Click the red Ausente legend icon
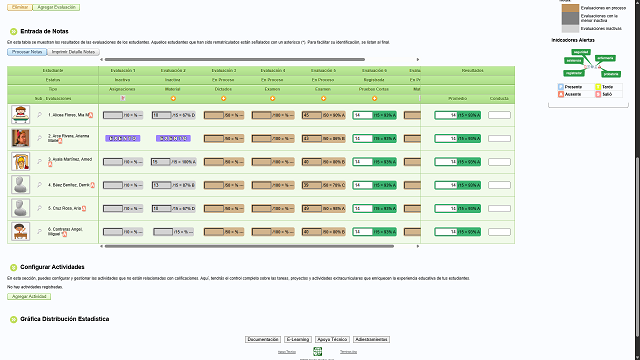Viewport: 640px width, 360px height. click(x=561, y=94)
